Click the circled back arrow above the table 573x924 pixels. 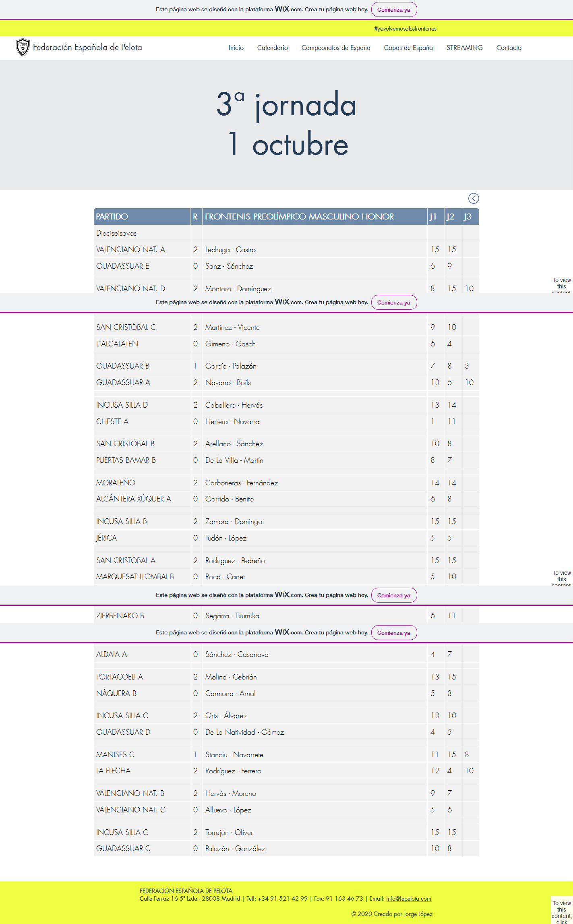(473, 198)
